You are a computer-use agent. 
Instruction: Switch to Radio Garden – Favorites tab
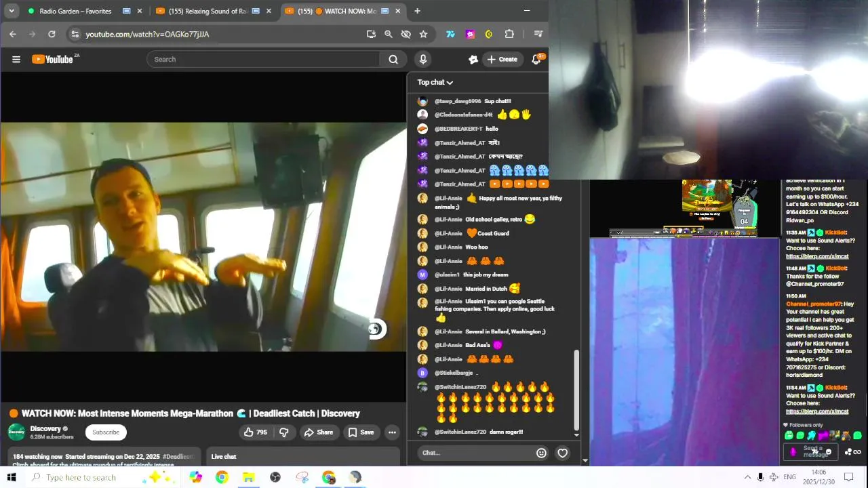tap(74, 11)
